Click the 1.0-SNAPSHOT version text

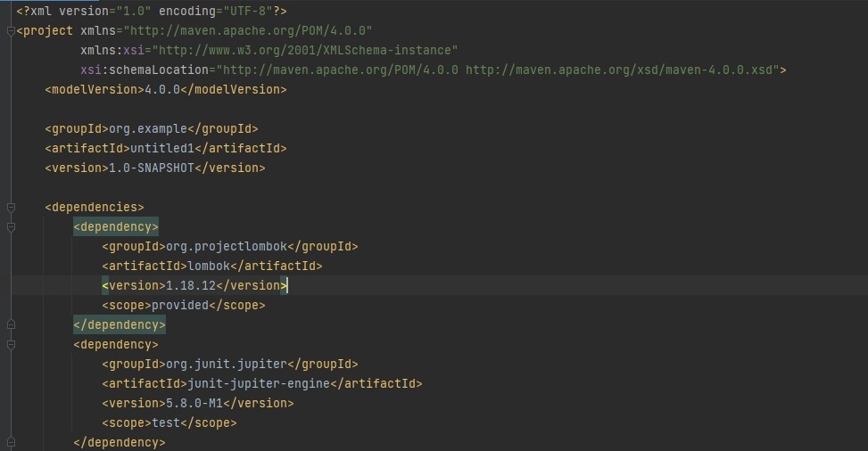point(152,168)
